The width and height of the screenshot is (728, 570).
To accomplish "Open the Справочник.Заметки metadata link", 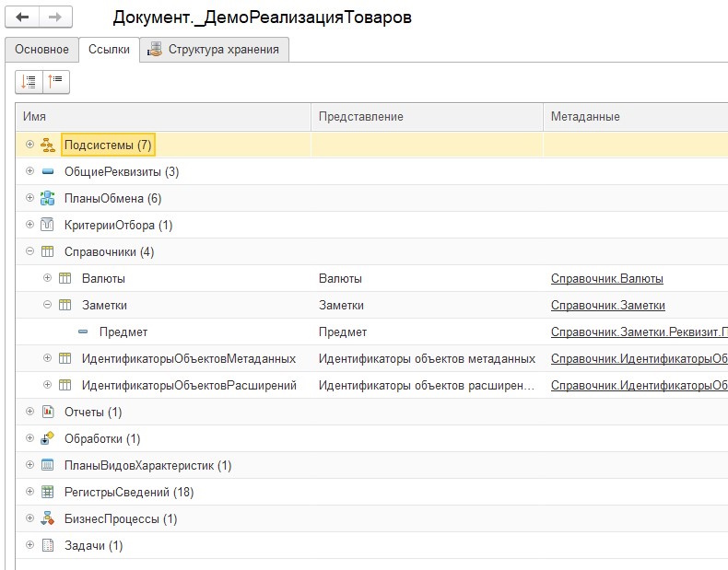I will [x=608, y=306].
